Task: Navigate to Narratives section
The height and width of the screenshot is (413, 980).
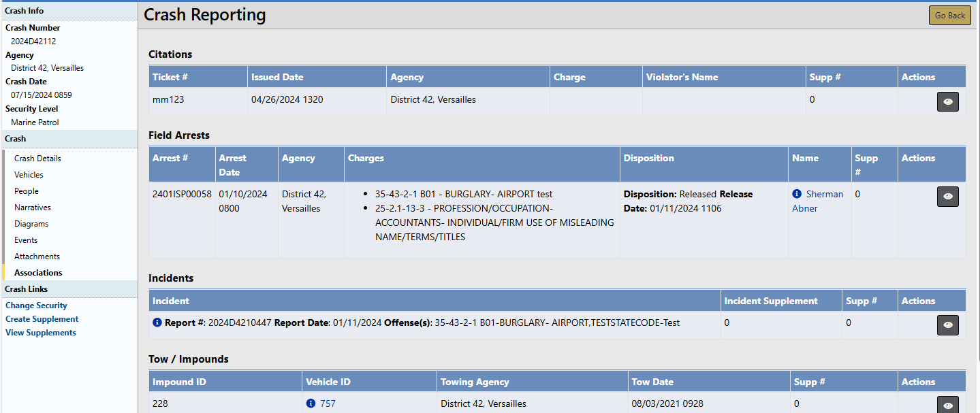Action: click(33, 208)
